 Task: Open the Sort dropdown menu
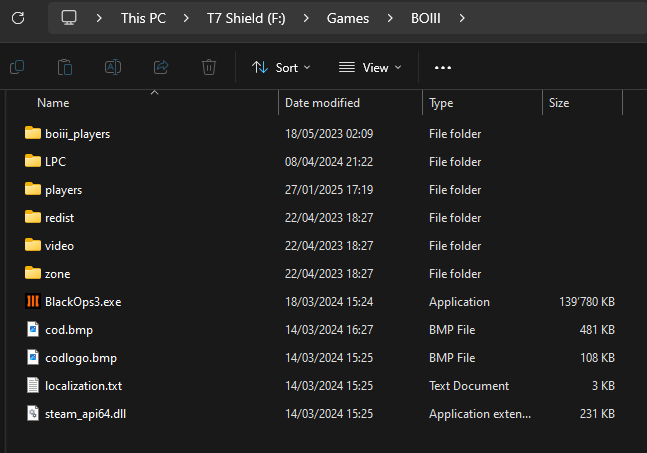(281, 67)
